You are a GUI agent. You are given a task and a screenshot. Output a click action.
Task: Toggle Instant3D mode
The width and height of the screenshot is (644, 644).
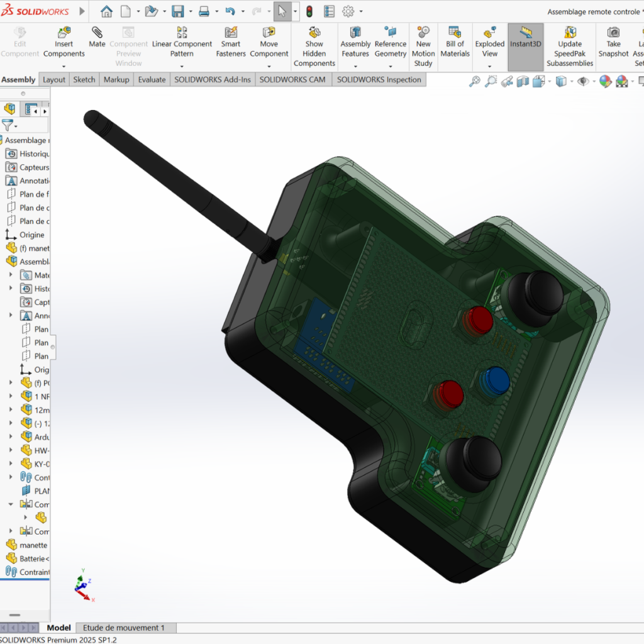[x=526, y=47]
